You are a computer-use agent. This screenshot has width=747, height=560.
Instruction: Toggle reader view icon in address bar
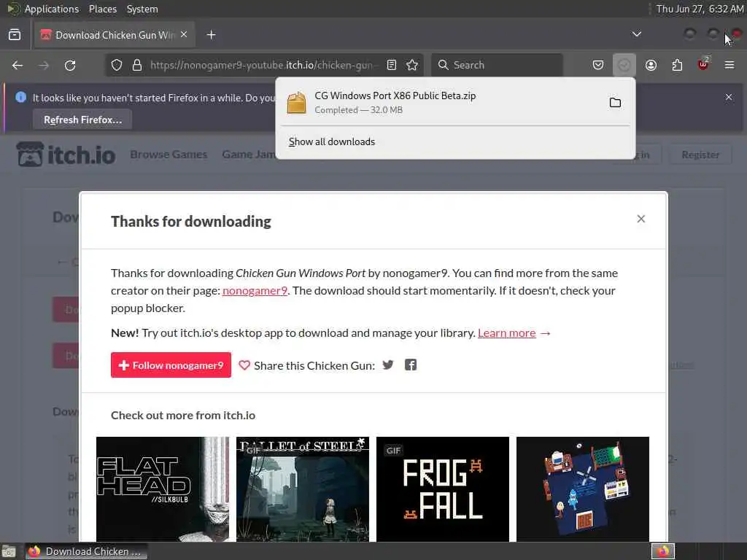point(392,65)
